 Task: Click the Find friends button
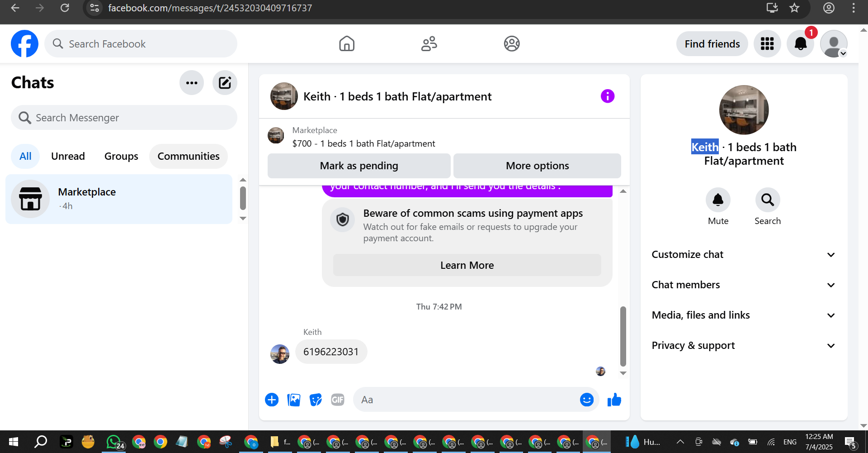pos(712,44)
